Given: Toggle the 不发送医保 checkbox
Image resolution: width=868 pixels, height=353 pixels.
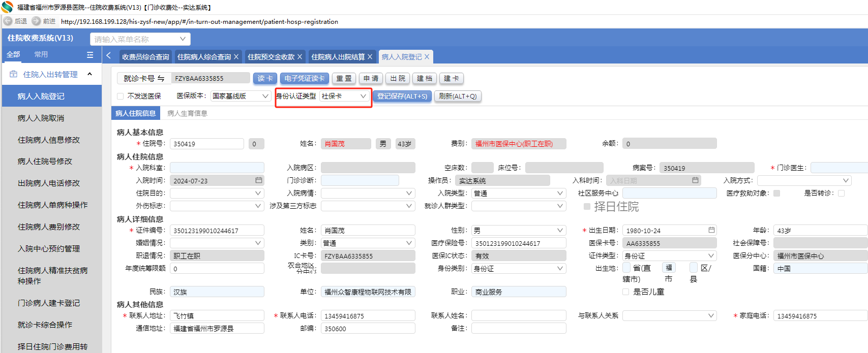Looking at the screenshot, I should pyautogui.click(x=121, y=96).
